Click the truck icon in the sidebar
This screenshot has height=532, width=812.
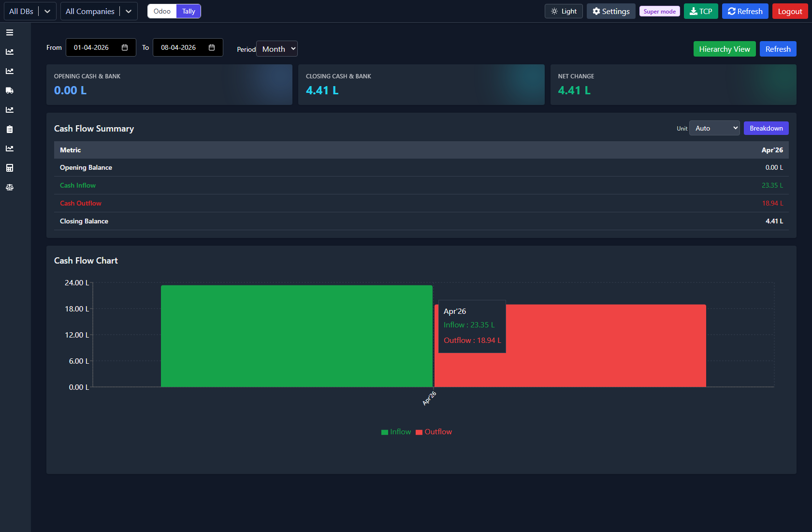click(10, 90)
